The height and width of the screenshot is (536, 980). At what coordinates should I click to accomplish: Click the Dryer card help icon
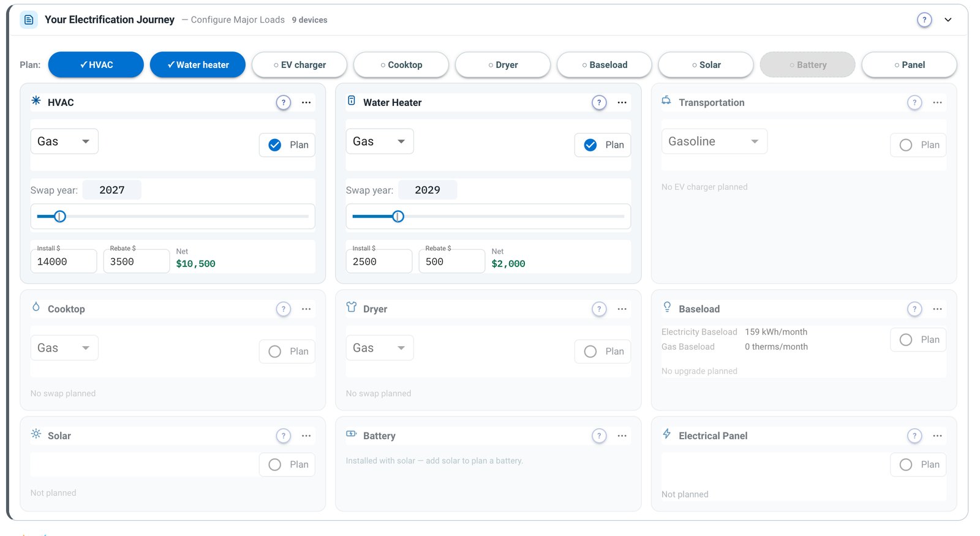pyautogui.click(x=599, y=309)
